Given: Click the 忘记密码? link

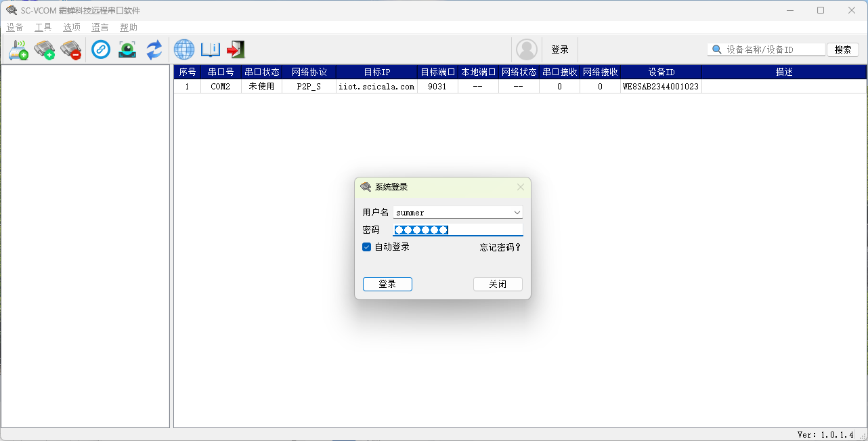Looking at the screenshot, I should tap(500, 247).
